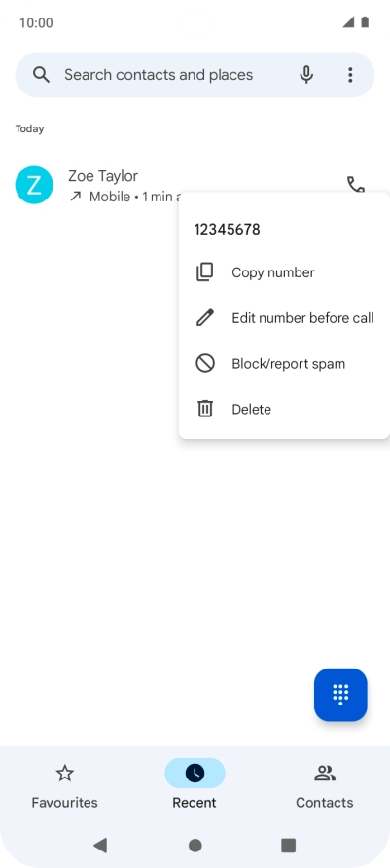
Task: Tap the pencil edit icon
Action: [204, 318]
